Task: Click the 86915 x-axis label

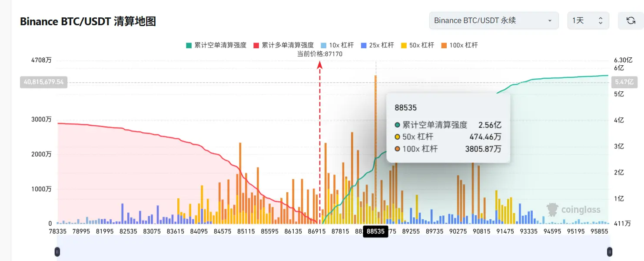Action: point(316,231)
